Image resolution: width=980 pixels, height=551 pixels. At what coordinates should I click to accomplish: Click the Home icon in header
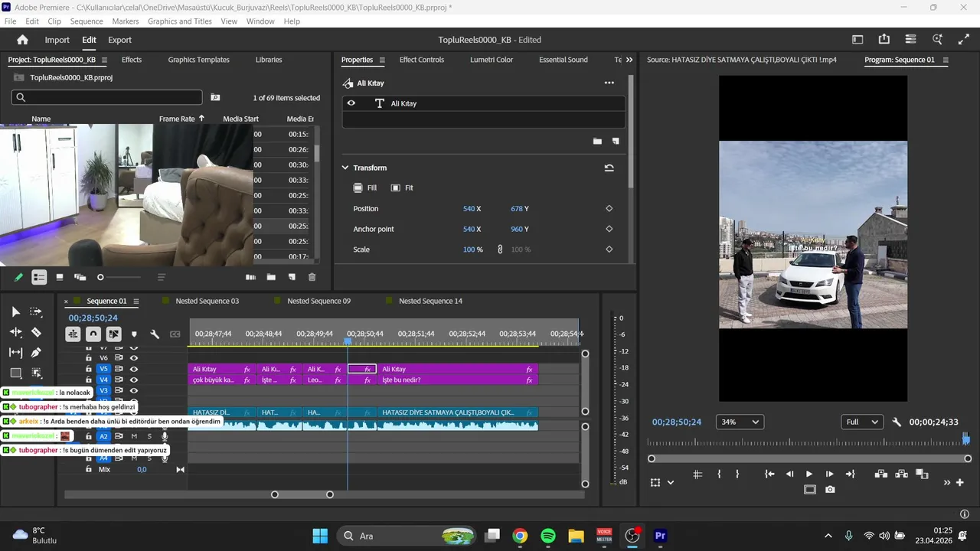click(22, 40)
